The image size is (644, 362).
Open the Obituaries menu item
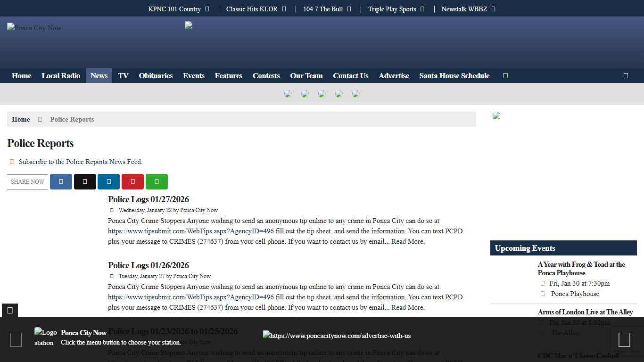click(156, 75)
